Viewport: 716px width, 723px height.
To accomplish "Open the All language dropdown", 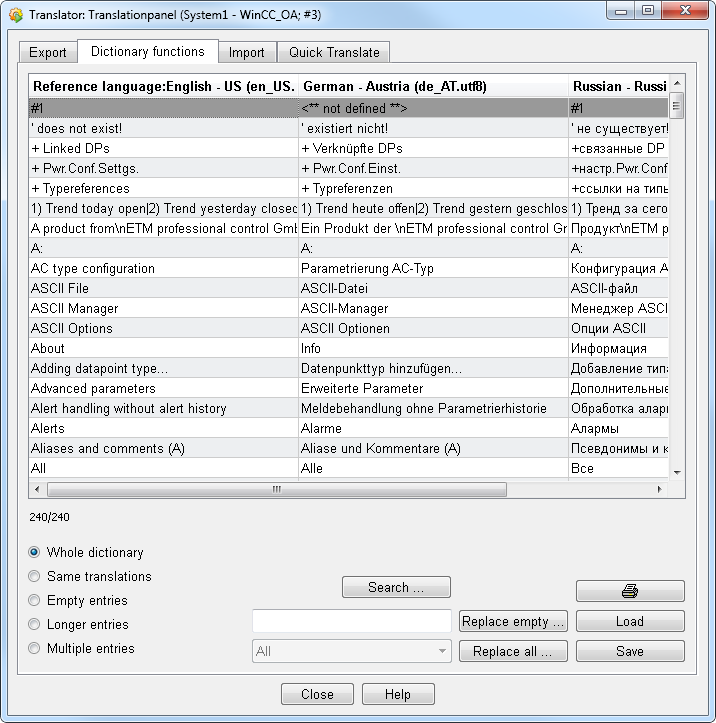I will point(351,651).
